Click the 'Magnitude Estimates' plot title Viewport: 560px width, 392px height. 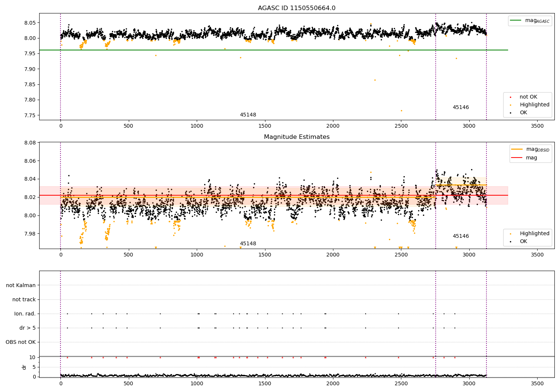[296, 137]
